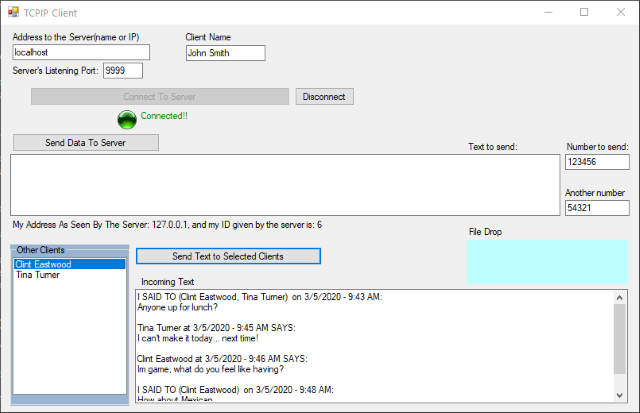
Task: Maximize the TCPIP Client window
Action: [x=584, y=12]
